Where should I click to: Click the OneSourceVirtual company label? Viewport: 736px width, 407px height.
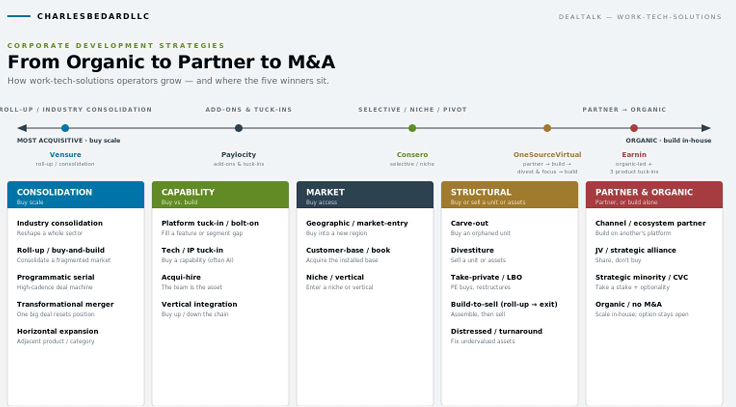[547, 154]
